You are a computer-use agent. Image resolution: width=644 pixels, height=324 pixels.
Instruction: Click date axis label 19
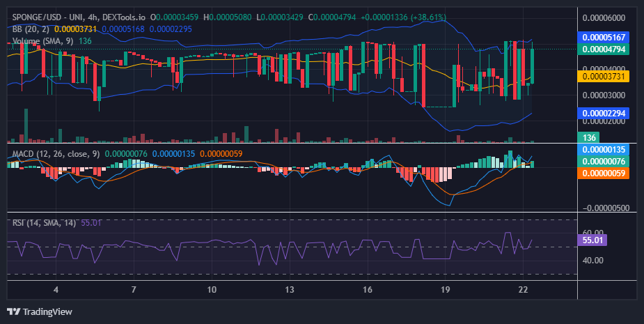(445, 290)
